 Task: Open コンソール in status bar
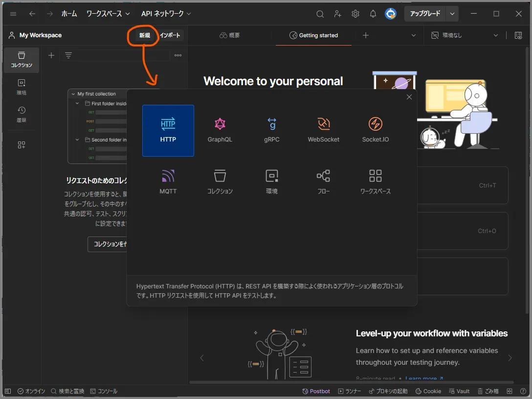[104, 391]
